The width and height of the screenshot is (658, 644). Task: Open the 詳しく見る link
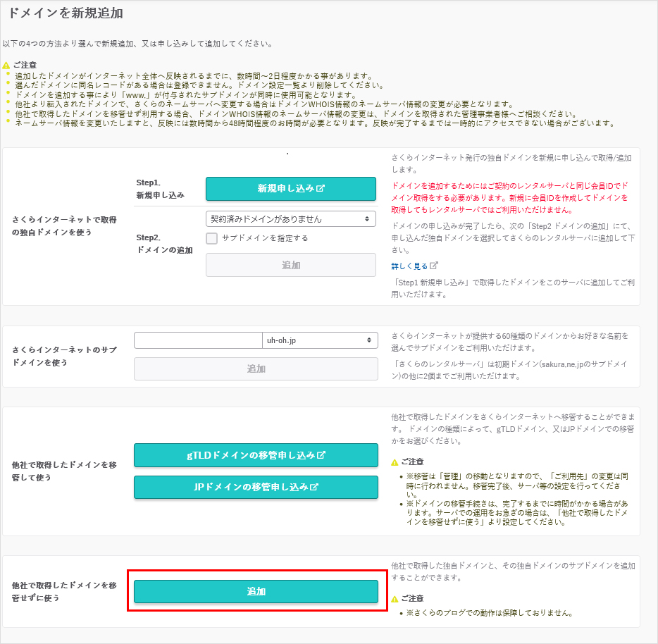point(409,266)
